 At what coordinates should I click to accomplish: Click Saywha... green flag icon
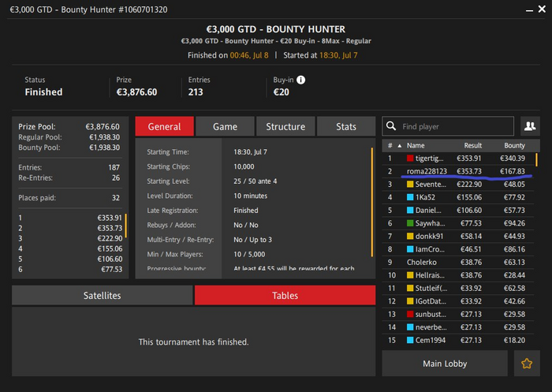[410, 223]
